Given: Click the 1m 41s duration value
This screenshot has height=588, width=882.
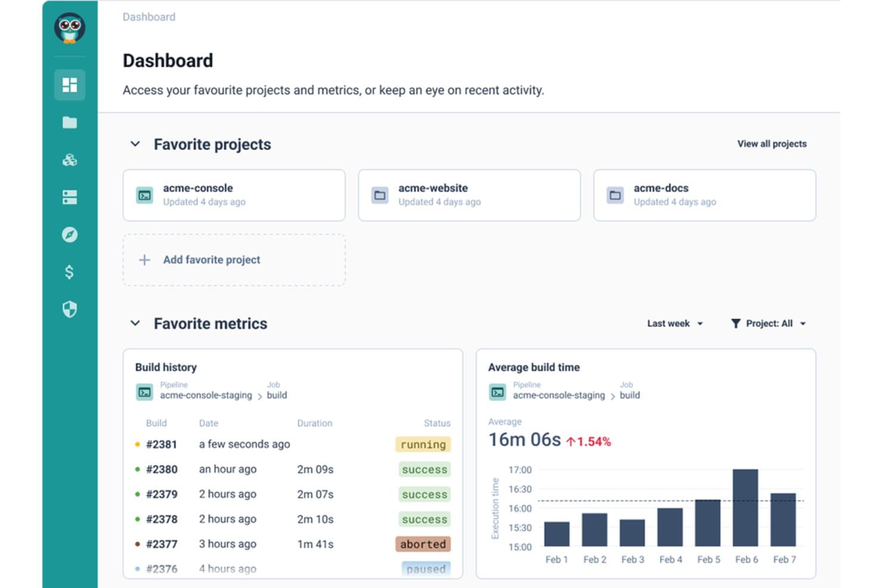Looking at the screenshot, I should 315,544.
